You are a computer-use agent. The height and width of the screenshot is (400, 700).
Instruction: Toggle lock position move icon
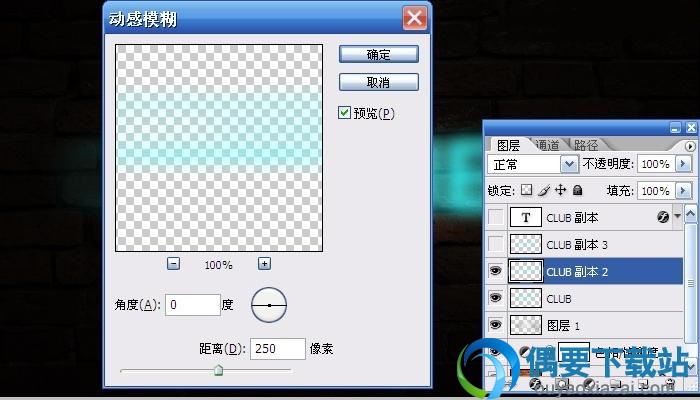(560, 191)
